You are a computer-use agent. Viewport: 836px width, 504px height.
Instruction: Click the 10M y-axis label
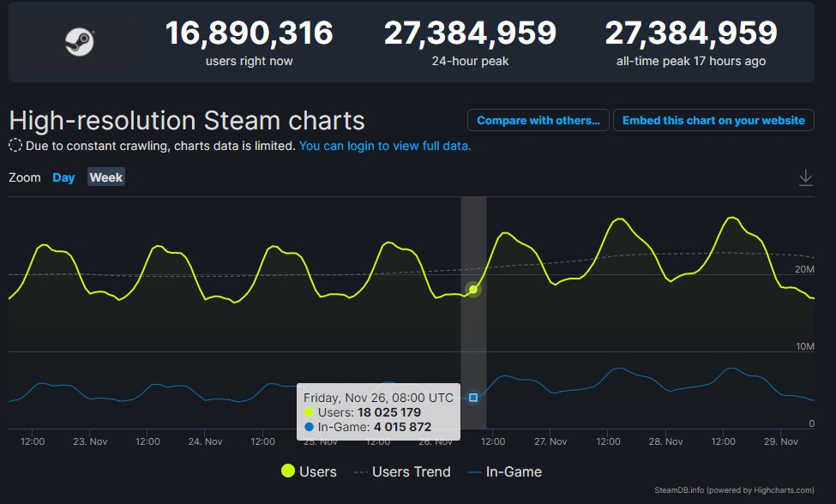click(x=805, y=347)
